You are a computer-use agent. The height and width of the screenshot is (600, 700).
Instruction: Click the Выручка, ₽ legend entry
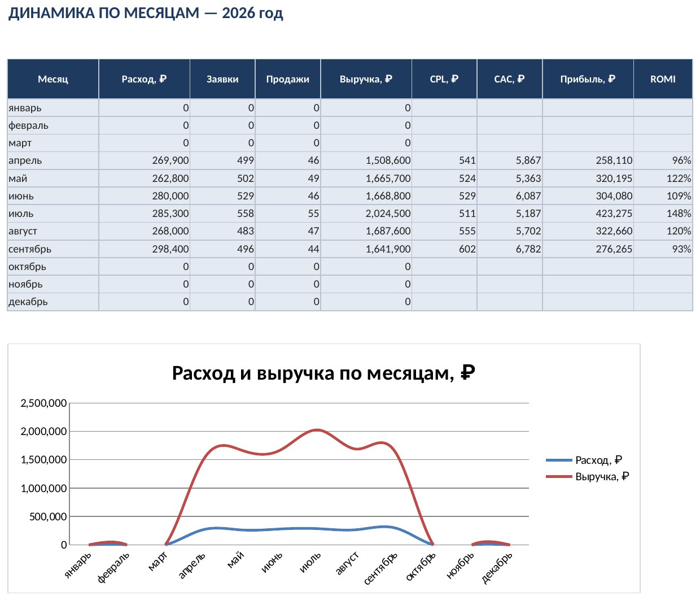click(x=588, y=476)
